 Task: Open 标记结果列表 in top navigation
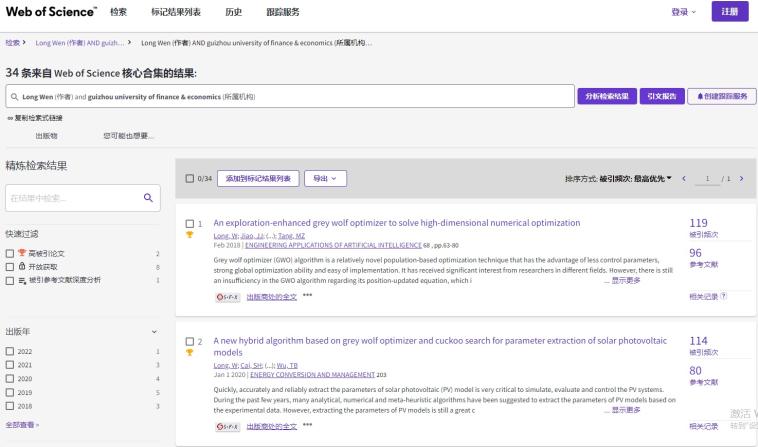point(175,11)
